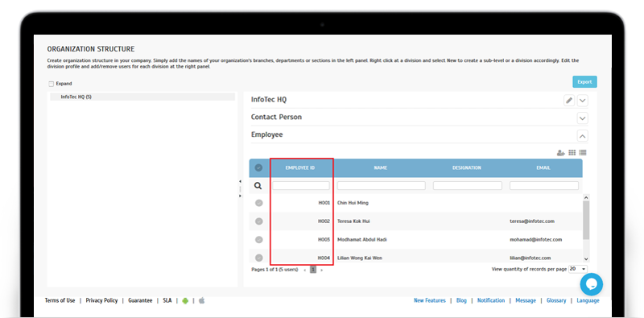Open Blog footer link
This screenshot has height=318, width=644.
click(461, 300)
